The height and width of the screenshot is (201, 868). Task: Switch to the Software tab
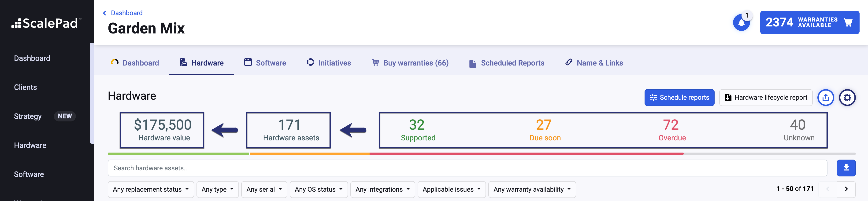[x=265, y=63]
